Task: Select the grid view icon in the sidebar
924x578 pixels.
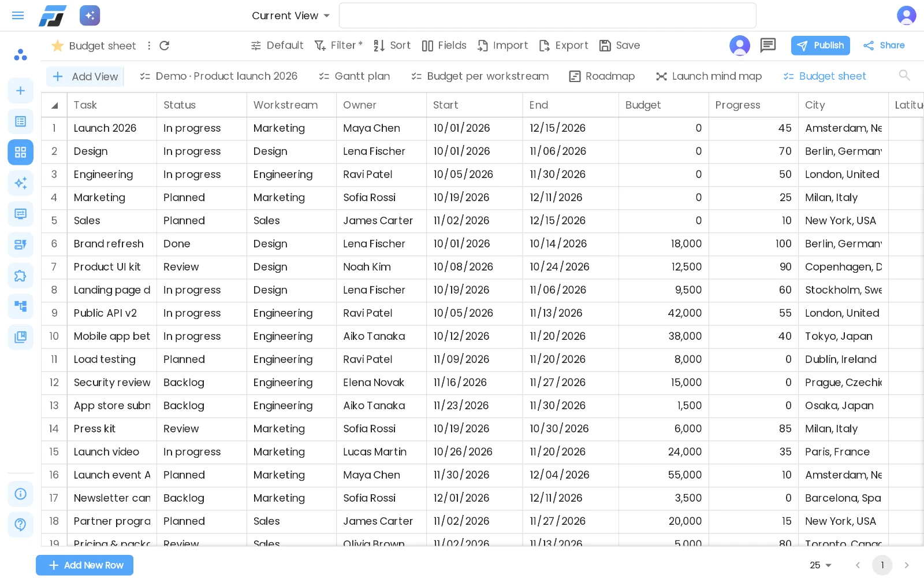Action: point(20,152)
